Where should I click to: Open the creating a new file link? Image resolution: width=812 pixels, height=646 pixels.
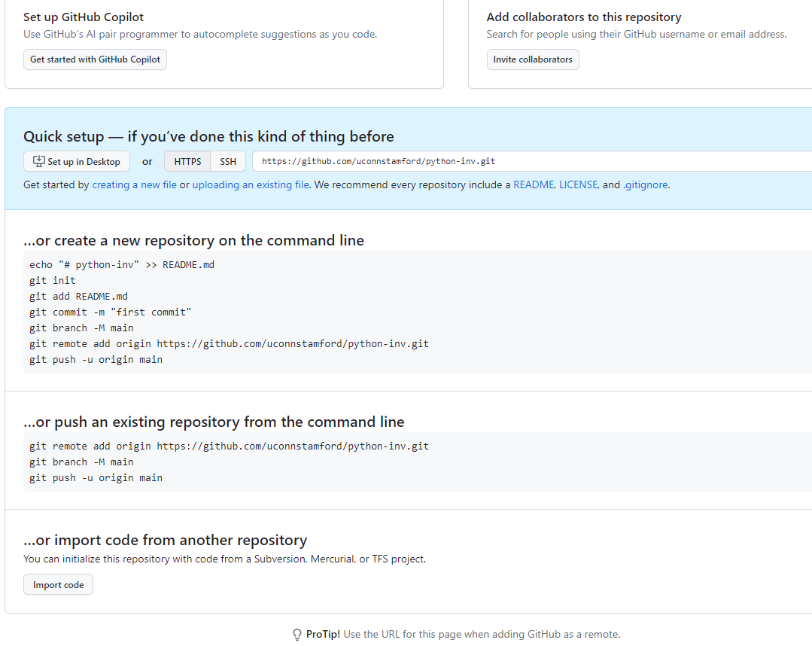click(134, 185)
